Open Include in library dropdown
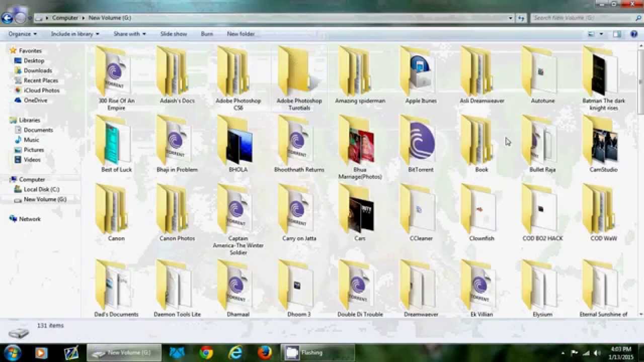 pos(75,34)
